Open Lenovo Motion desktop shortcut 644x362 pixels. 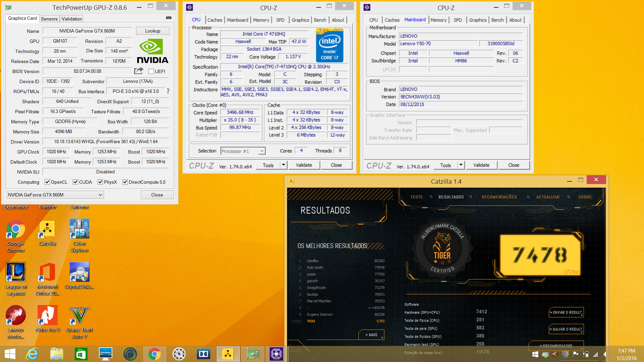(x=15, y=322)
